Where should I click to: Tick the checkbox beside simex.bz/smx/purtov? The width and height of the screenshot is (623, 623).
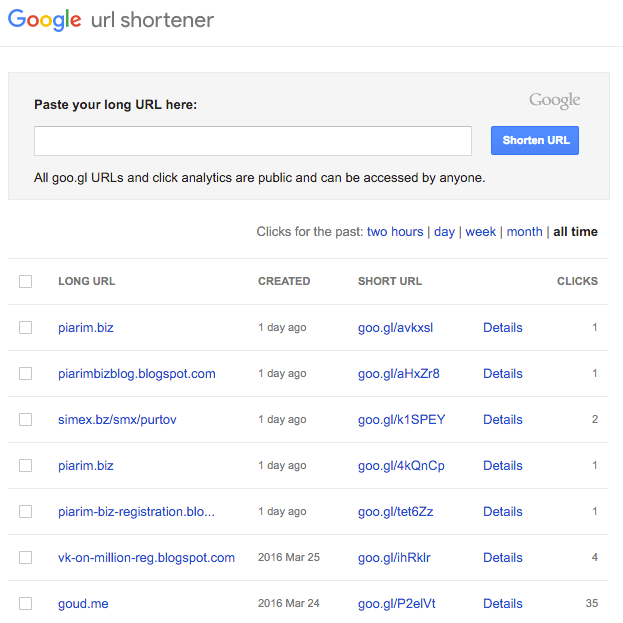pos(26,420)
